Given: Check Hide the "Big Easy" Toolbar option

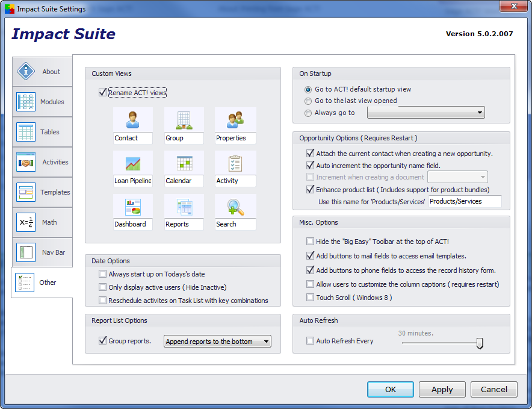Looking at the screenshot, I should (x=310, y=241).
